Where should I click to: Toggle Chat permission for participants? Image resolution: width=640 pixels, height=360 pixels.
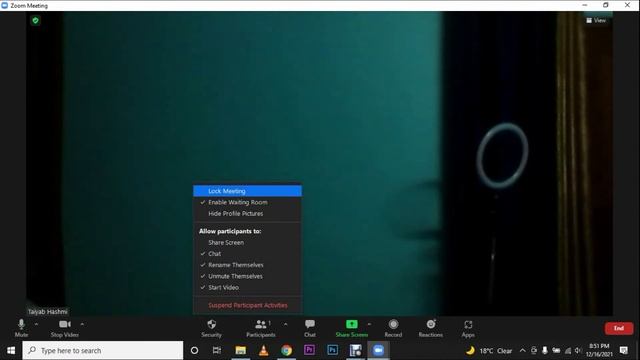(x=247, y=254)
